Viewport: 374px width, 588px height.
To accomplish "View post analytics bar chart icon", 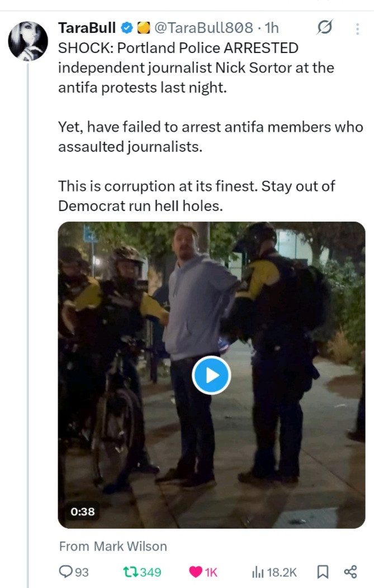I will [x=258, y=572].
